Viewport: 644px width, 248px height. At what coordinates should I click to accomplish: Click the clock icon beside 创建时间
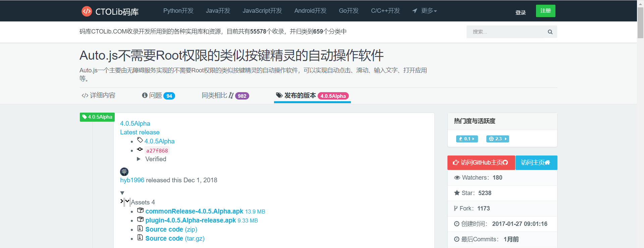[457, 224]
